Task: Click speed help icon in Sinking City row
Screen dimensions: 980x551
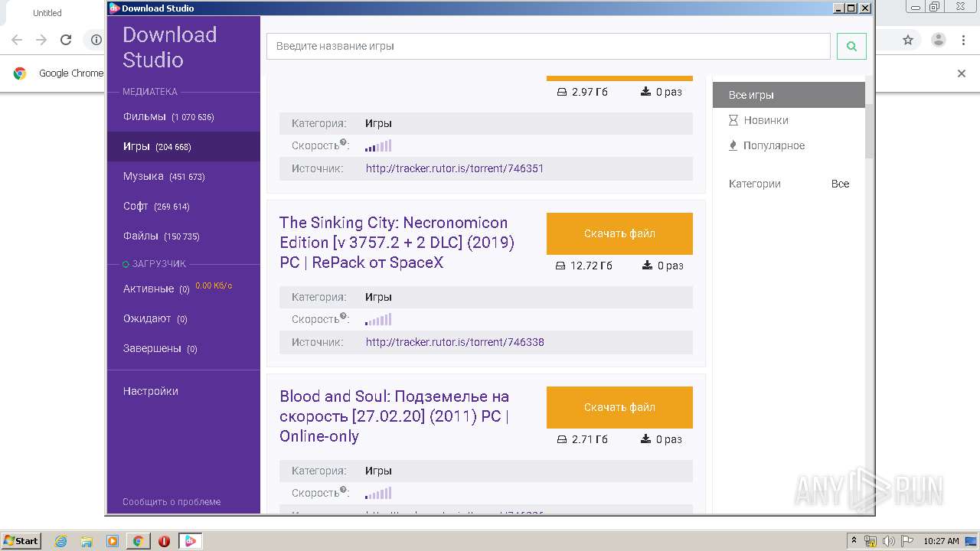Action: pyautogui.click(x=344, y=316)
